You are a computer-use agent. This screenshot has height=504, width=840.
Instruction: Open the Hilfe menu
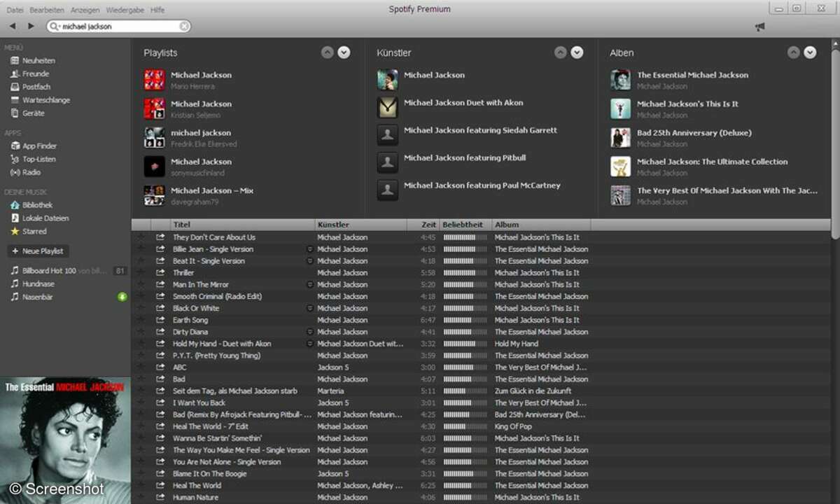(x=157, y=10)
